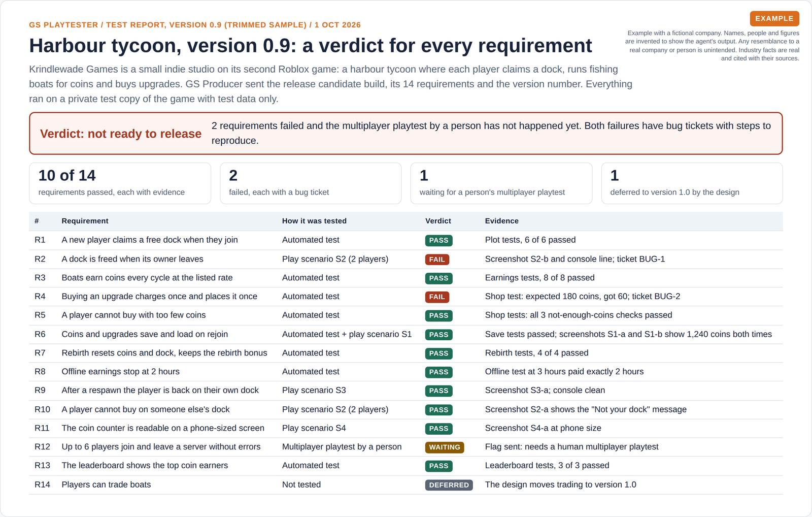Click the PASS badge for row R13

(438, 466)
